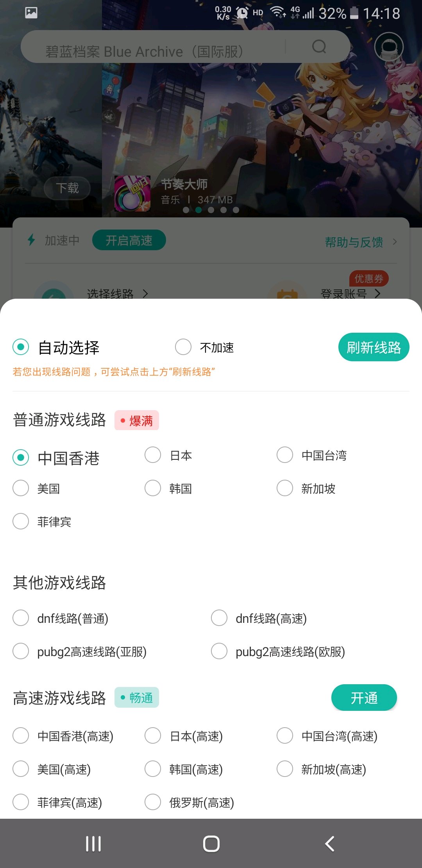Tap the Android home navigation icon

tap(211, 844)
